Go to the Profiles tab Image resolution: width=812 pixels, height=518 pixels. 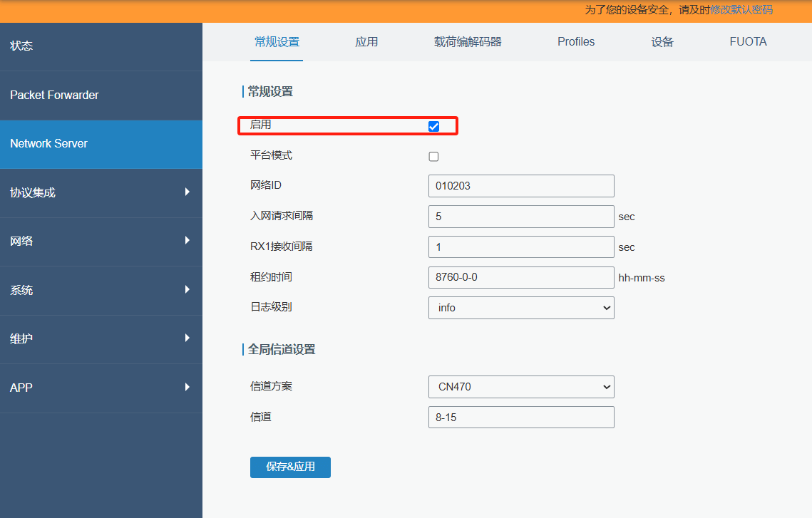[x=576, y=42]
